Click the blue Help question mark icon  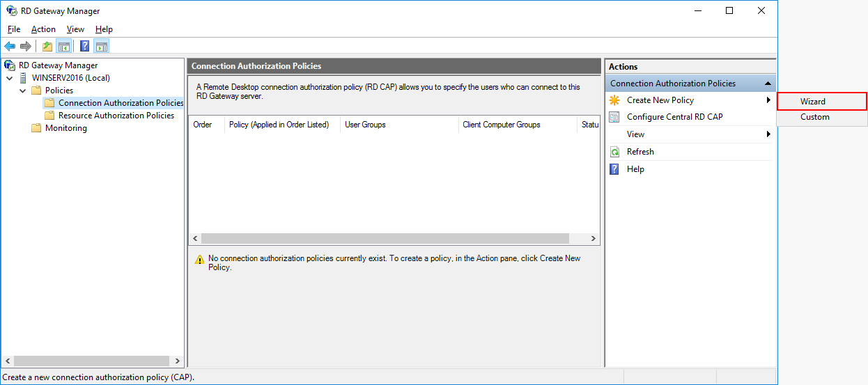pos(84,47)
